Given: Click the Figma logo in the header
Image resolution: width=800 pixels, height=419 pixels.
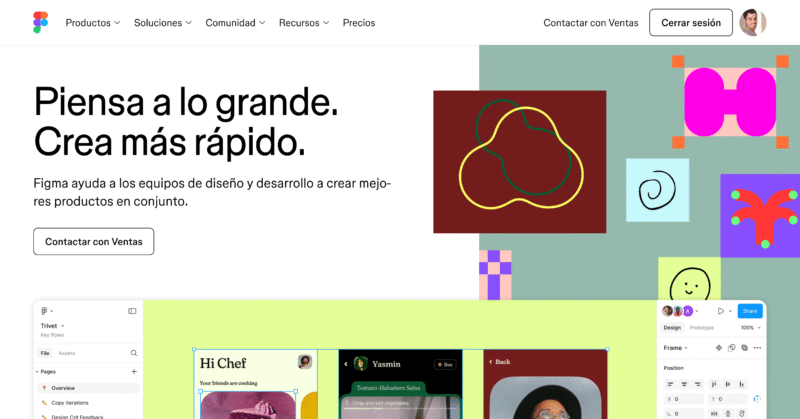Looking at the screenshot, I should click(40, 22).
